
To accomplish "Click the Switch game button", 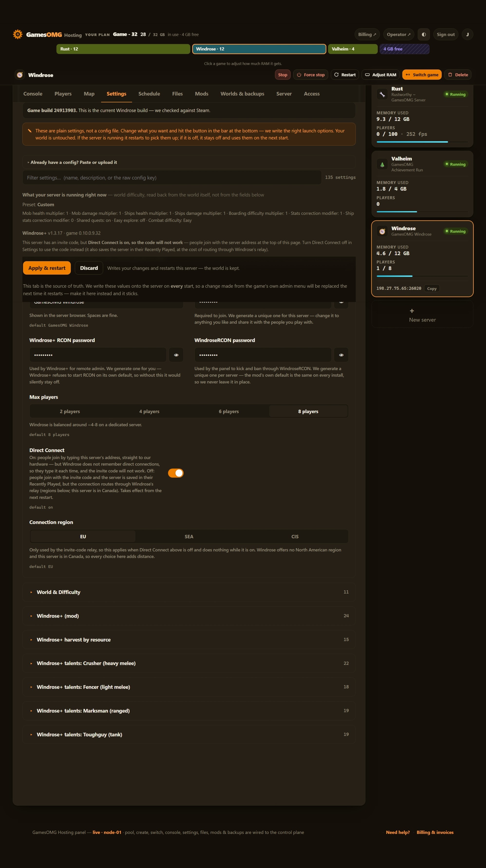I will [422, 75].
